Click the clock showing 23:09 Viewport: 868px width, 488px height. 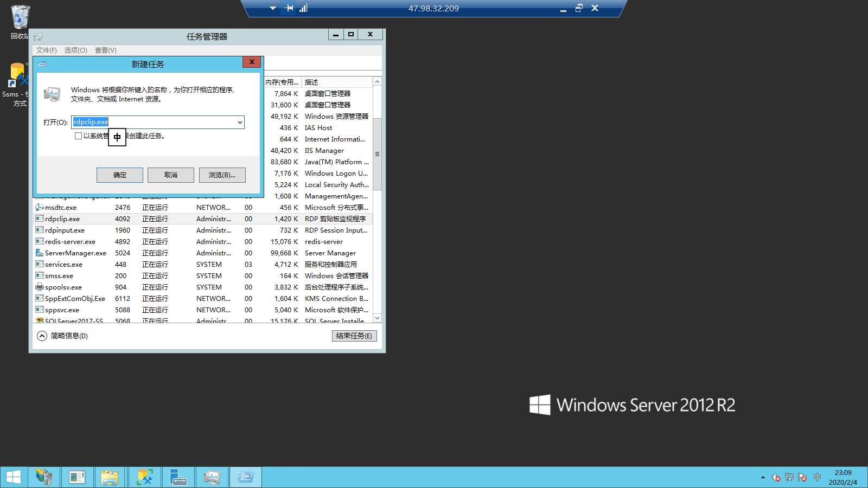coord(843,473)
